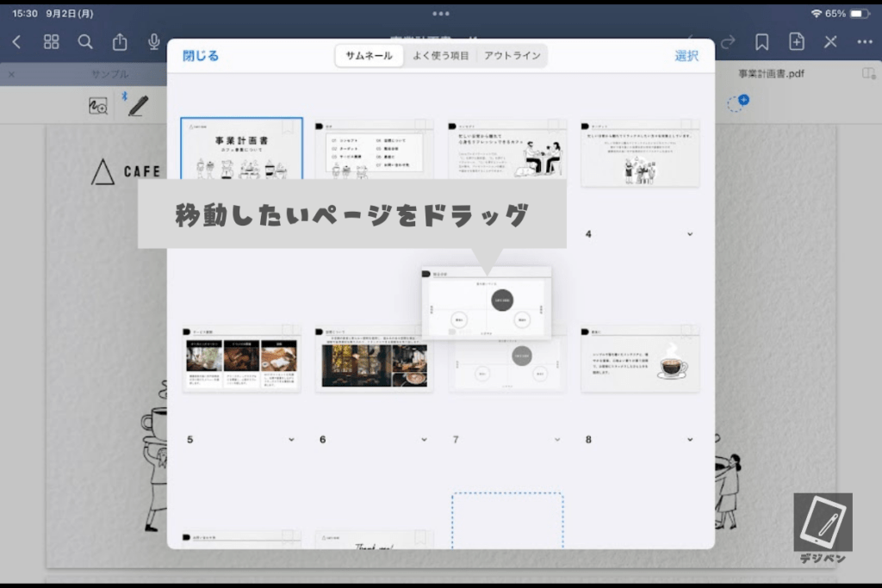
Task: Open the page 8 coffee cup thumbnail
Action: (x=640, y=358)
